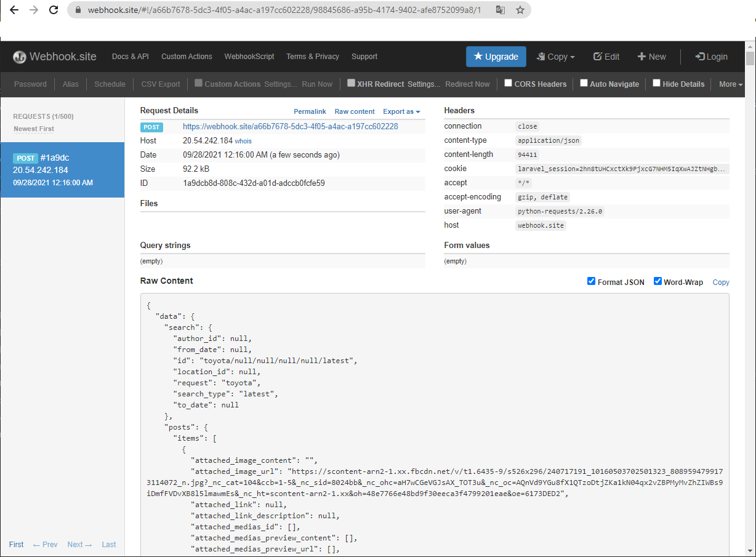Click the content-type value application/json
Viewport: 756px width, 557px height.
(549, 140)
